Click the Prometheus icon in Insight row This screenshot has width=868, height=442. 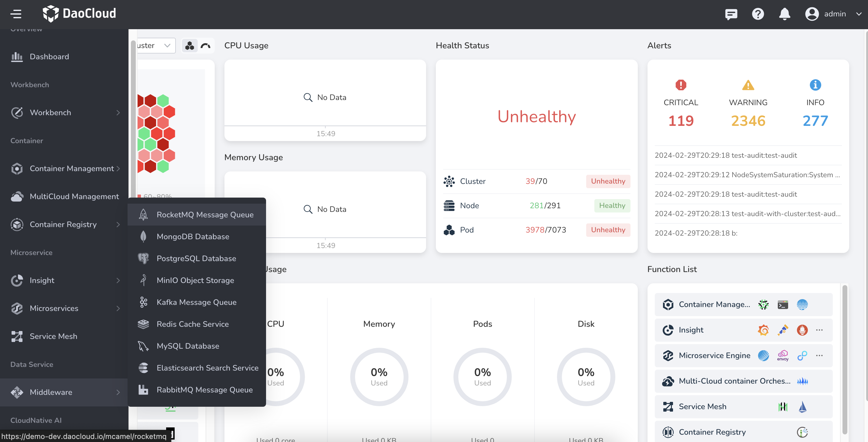[x=802, y=330]
